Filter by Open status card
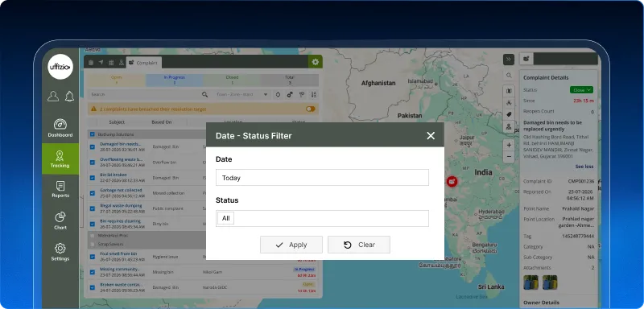 point(116,80)
